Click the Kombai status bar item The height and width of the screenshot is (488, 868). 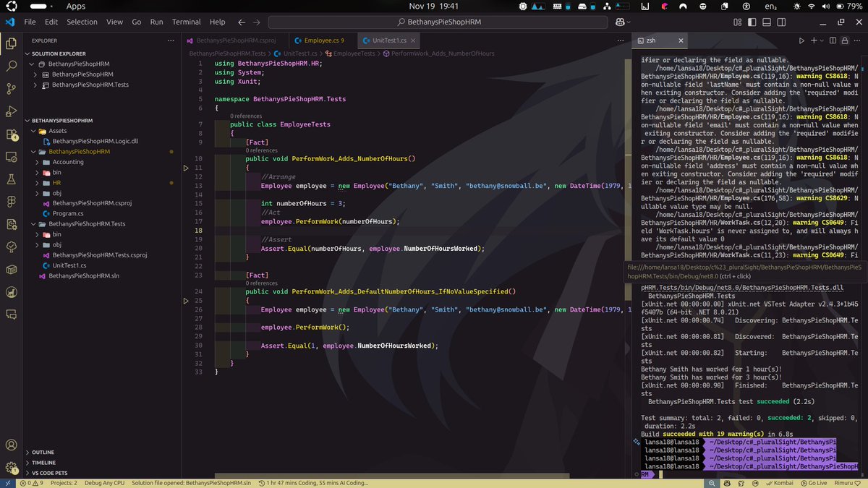pos(780,483)
